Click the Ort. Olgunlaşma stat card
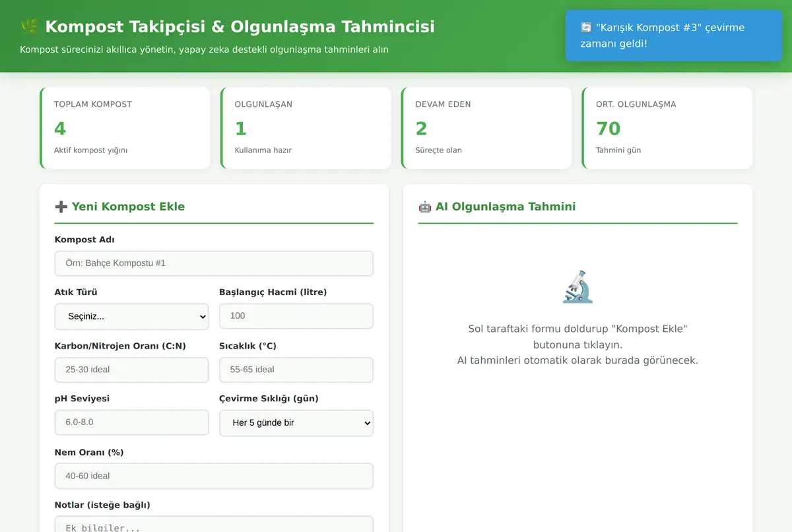This screenshot has width=792, height=532. [667, 128]
